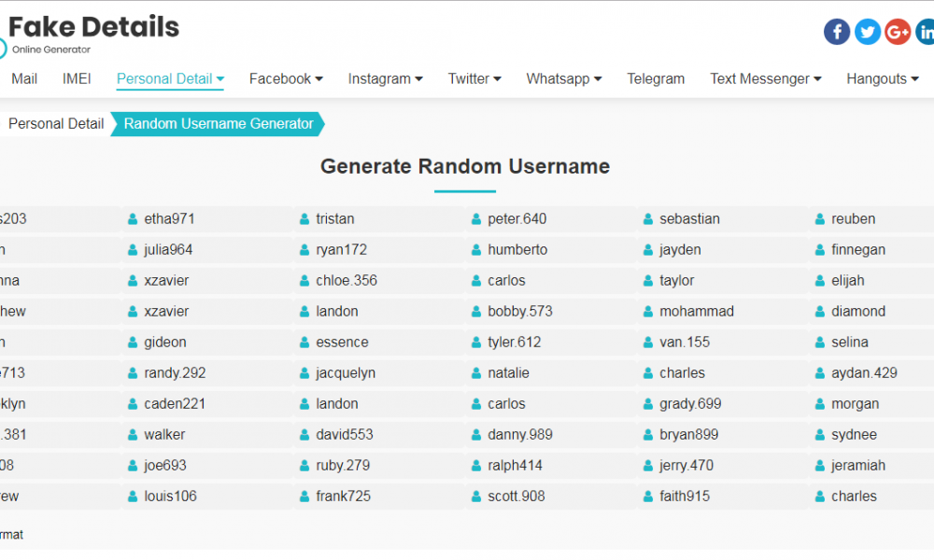This screenshot has height=560, width=934.
Task: Click the LinkedIn social media icon
Action: (x=926, y=31)
